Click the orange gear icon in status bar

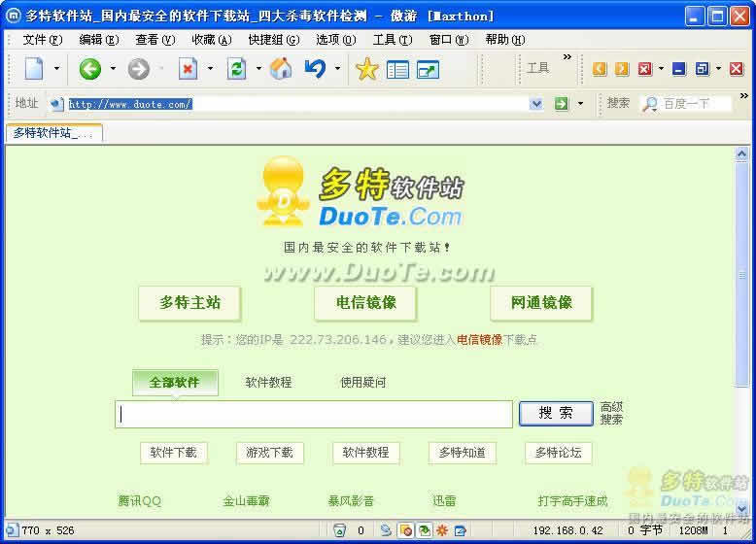coord(441,530)
